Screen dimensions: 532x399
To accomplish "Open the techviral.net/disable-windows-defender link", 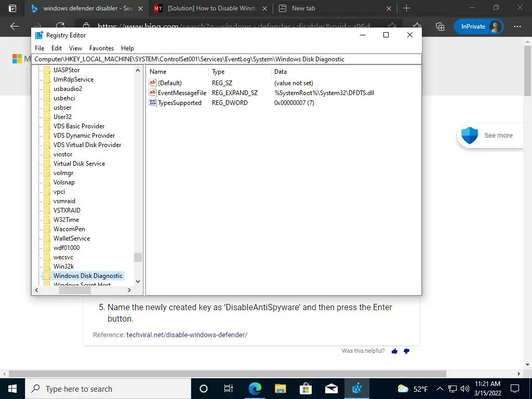I will (187, 335).
